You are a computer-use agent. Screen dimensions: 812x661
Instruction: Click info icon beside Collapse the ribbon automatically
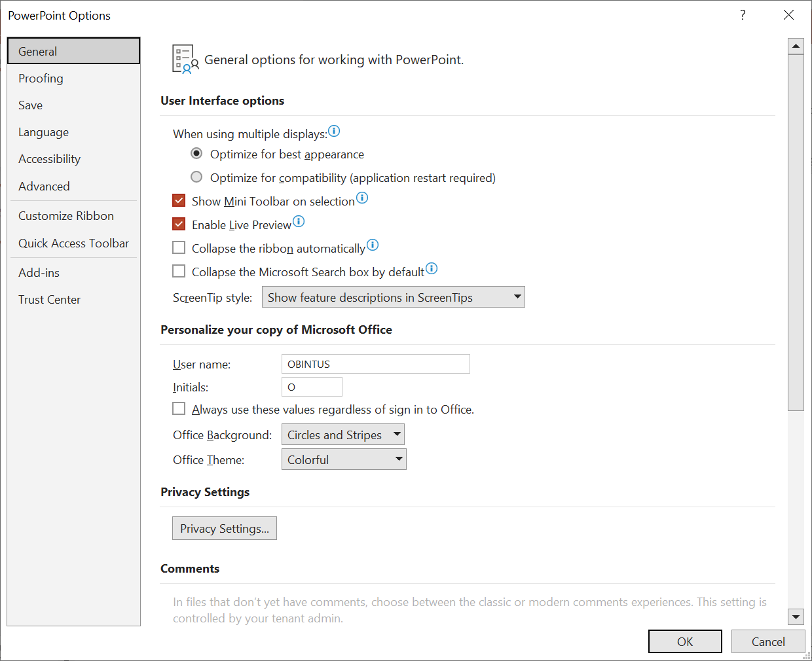click(x=373, y=245)
